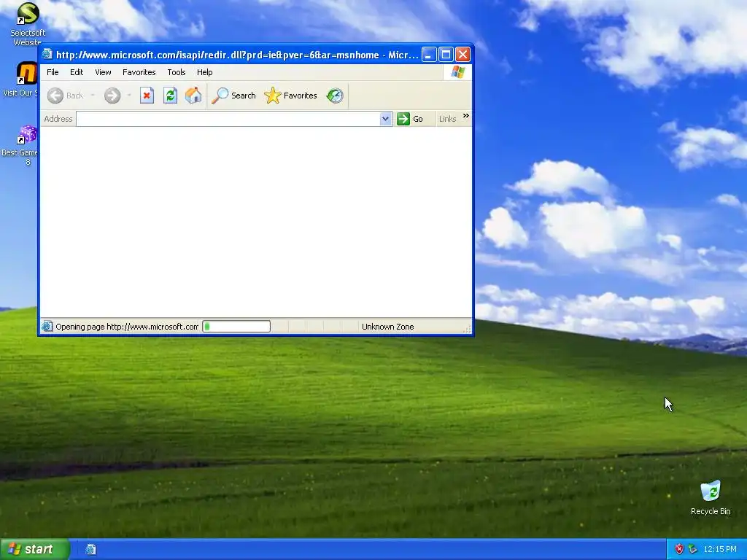Screen dimensions: 747x560
Task: Open the History clock icon
Action: [x=335, y=96]
